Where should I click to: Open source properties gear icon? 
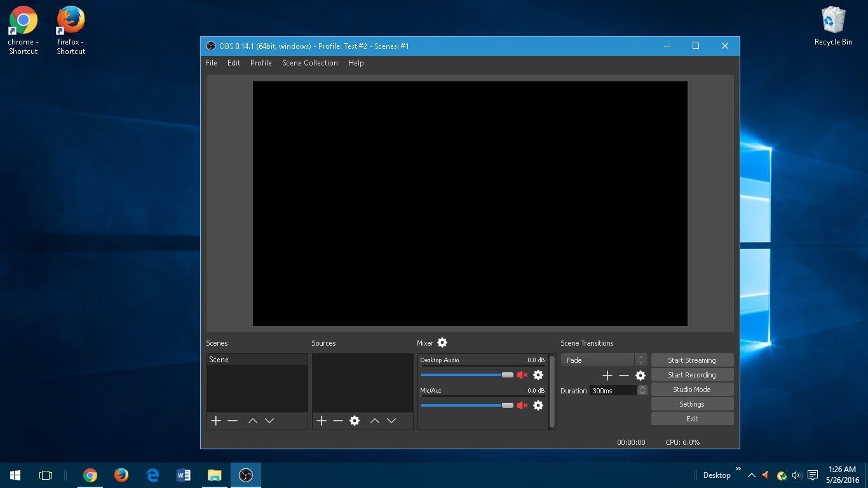pyautogui.click(x=355, y=421)
